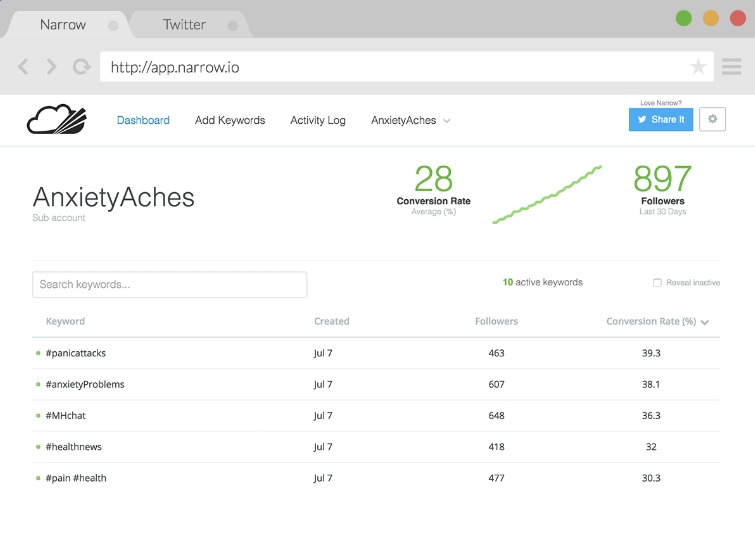Open the Activity Log menu item
This screenshot has width=755, height=549.
[x=318, y=120]
